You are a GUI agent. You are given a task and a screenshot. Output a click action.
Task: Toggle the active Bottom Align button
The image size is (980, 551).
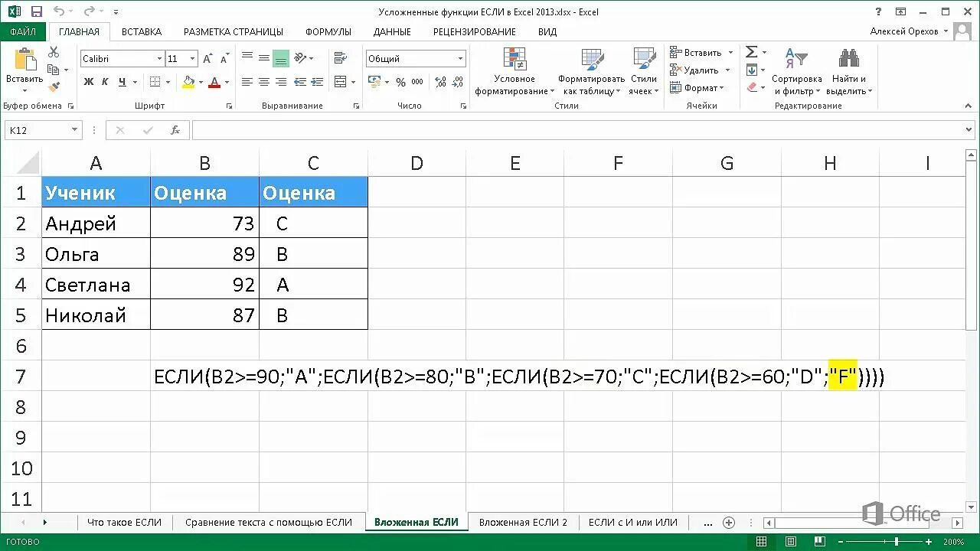click(x=281, y=58)
